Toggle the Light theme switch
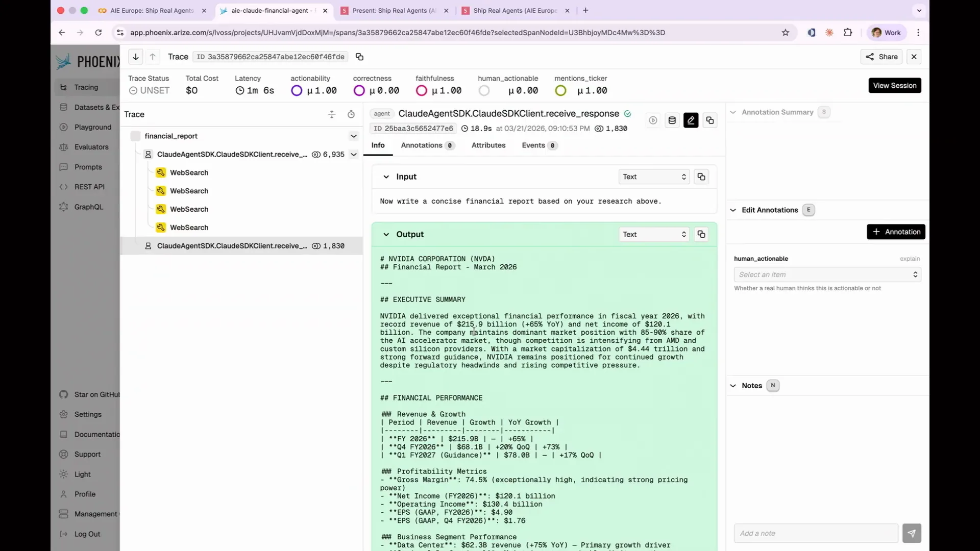Viewport: 980px width, 551px height. pos(82,474)
